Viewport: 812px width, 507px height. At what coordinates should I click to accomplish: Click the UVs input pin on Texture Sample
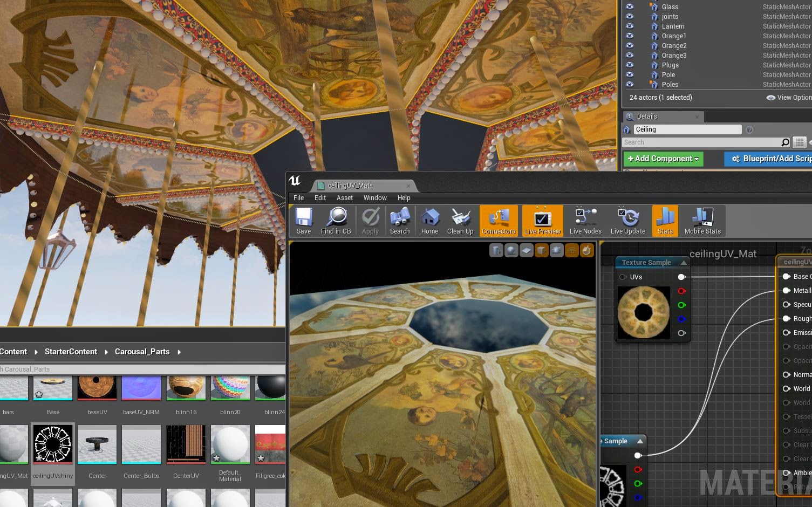click(x=623, y=277)
